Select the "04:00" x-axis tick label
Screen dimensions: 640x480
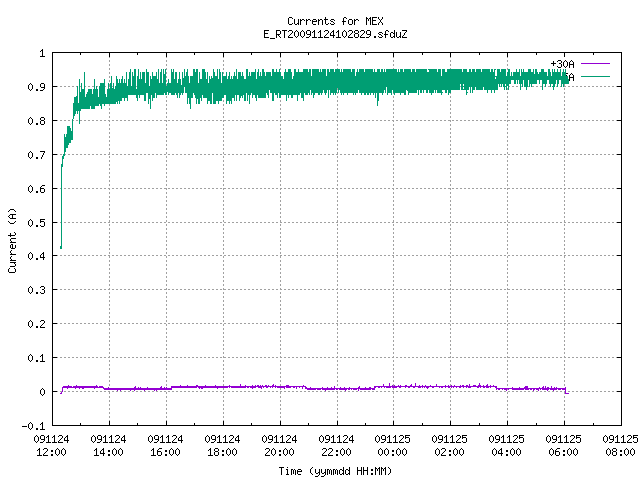point(506,452)
